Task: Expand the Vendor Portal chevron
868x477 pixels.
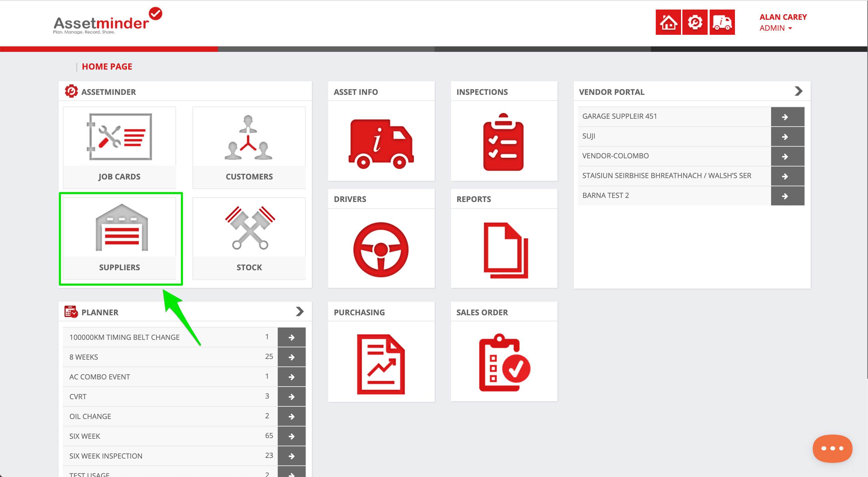Action: pos(798,91)
